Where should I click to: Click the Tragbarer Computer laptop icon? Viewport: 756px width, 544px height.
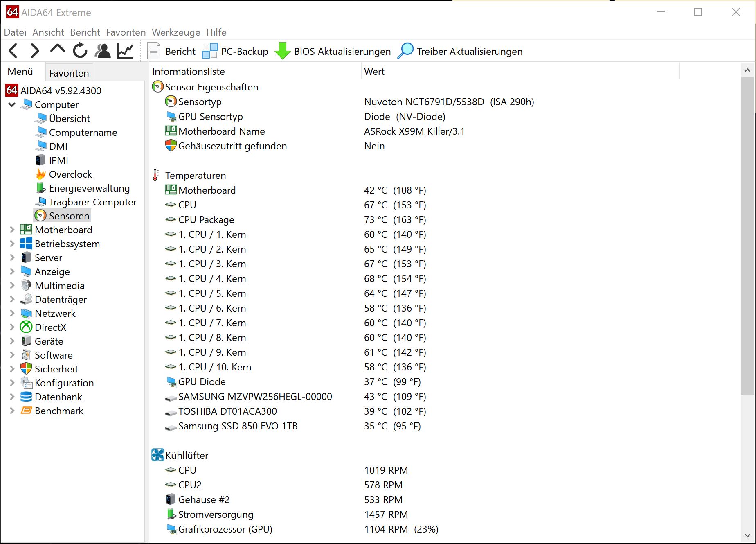40,202
